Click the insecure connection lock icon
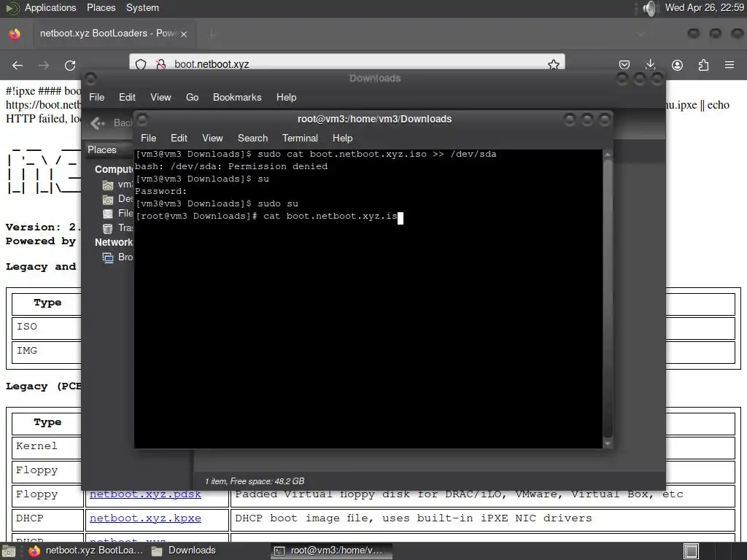 click(x=160, y=64)
